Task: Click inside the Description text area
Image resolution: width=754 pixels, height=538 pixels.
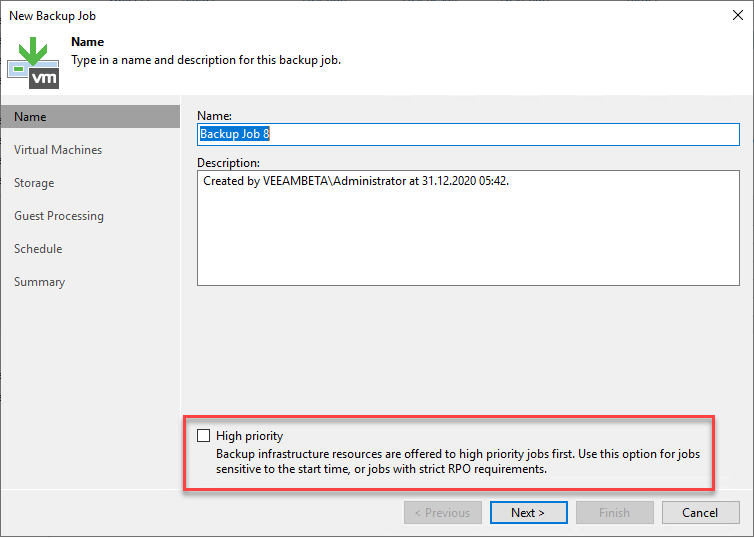Action: tap(468, 228)
